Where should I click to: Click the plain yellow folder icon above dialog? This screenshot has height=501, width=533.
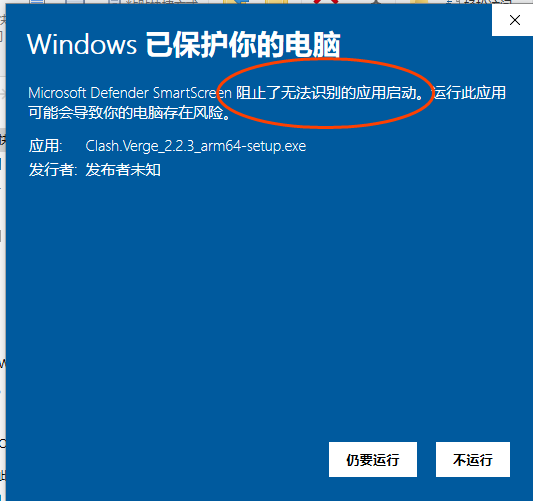point(276,2)
